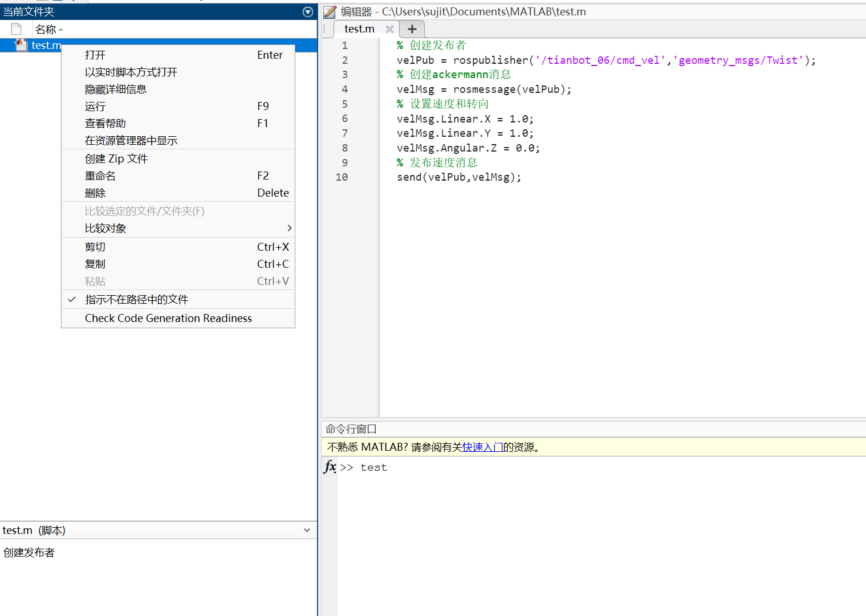Click line number 10 in the editor gutter
Image resolution: width=866 pixels, height=616 pixels.
(342, 177)
